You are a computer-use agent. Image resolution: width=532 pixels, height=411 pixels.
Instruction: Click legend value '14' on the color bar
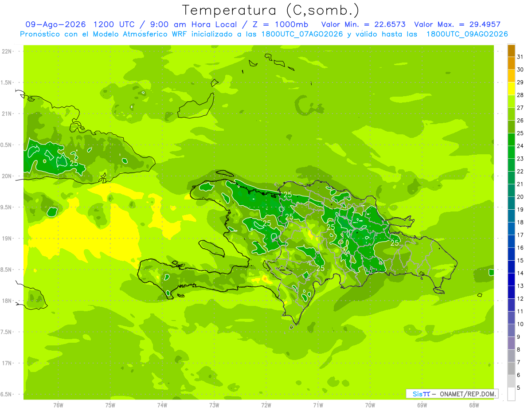(520, 273)
